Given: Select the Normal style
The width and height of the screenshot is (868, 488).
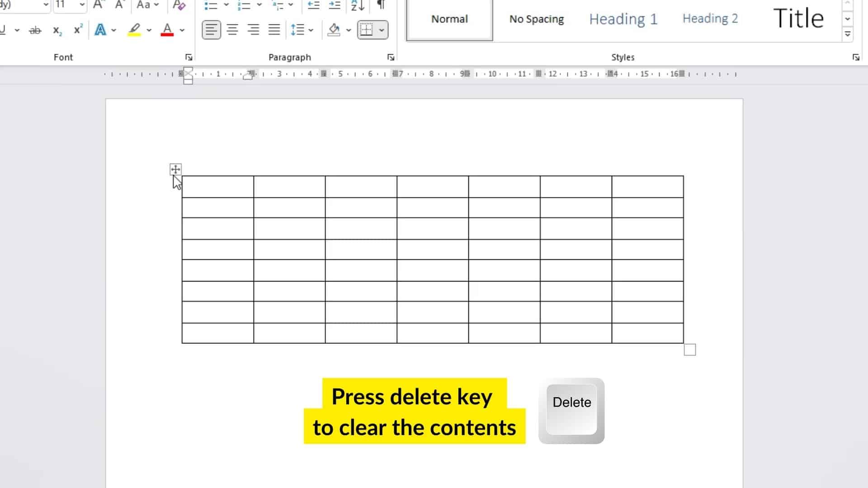Looking at the screenshot, I should tap(449, 19).
